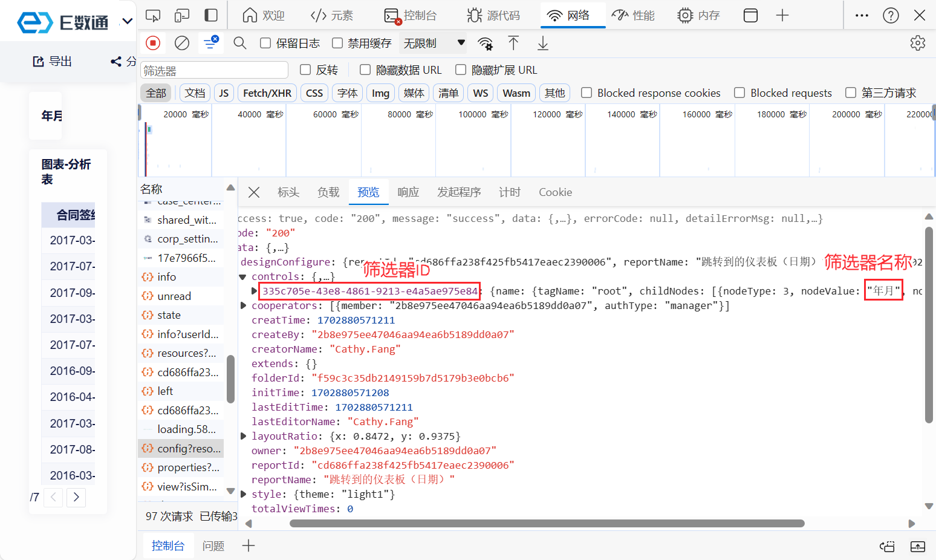
Task: Open the 控制台 panel tab at top
Action: click(411, 15)
